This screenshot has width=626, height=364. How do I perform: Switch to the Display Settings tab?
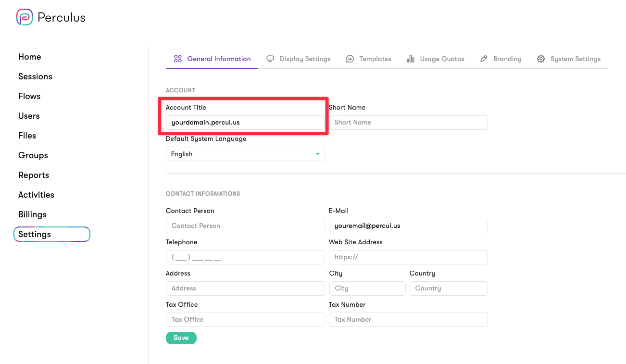tap(305, 59)
